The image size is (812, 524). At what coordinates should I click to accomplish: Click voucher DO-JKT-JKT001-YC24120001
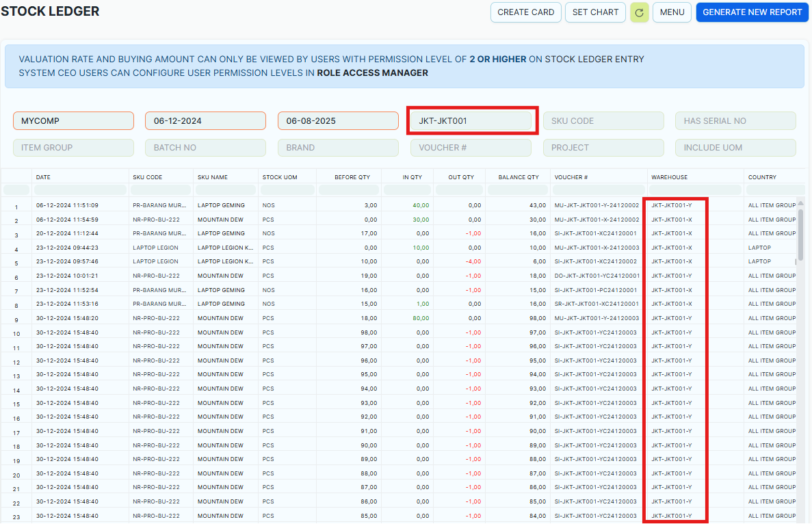coord(597,276)
